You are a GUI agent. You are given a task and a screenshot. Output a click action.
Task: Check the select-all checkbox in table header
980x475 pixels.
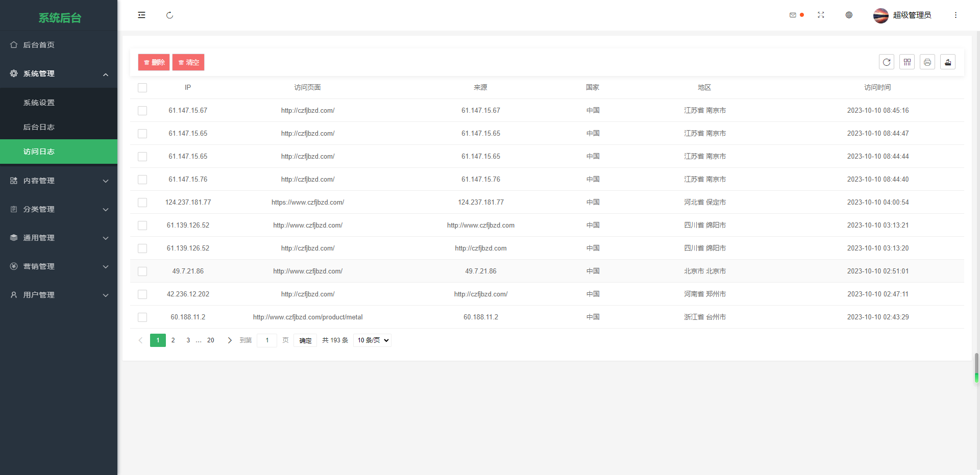[x=142, y=88]
